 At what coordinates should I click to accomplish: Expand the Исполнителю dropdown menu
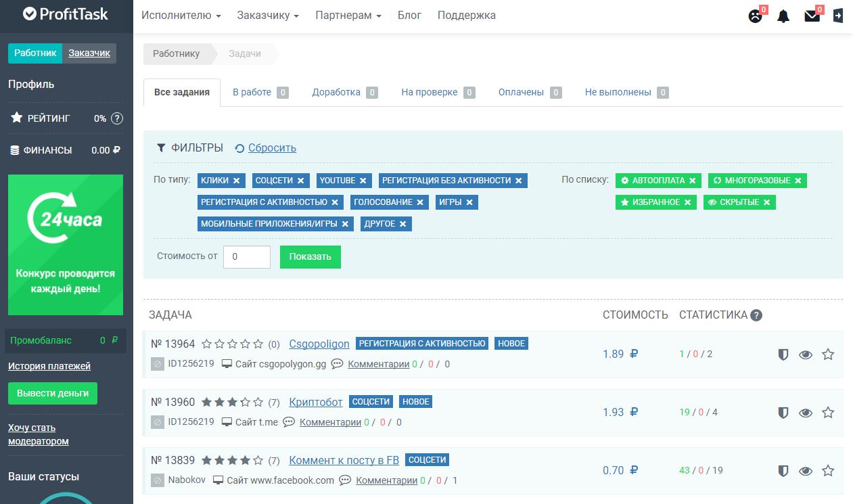tap(181, 15)
